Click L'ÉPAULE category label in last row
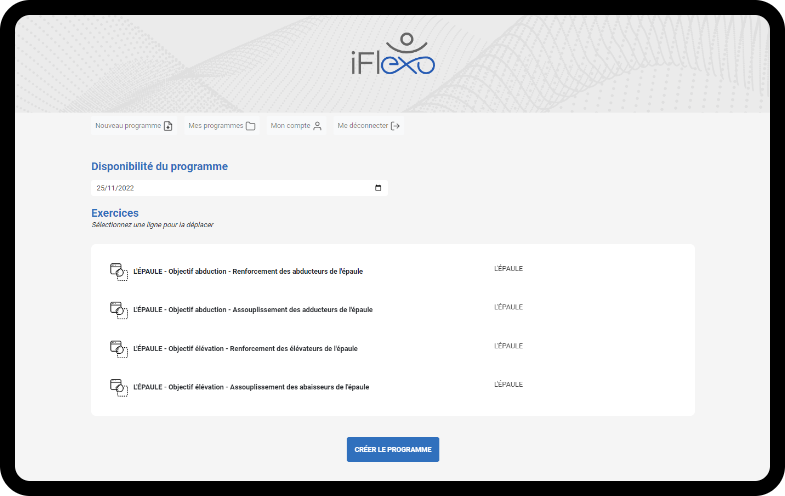Screen dimensions: 785x496 coord(508,385)
